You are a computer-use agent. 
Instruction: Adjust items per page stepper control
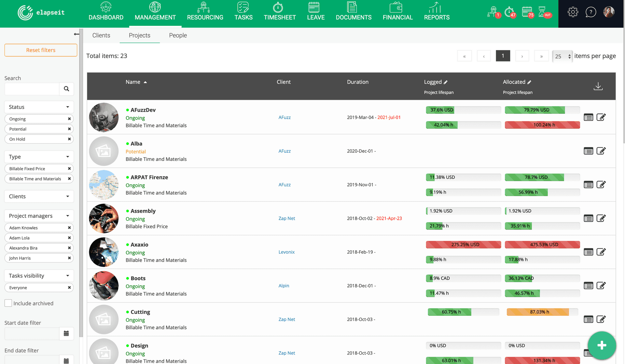point(569,55)
